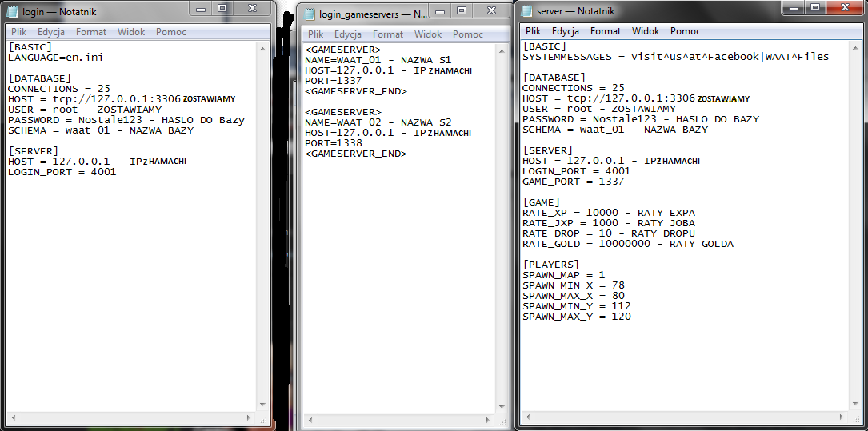Screen dimensions: 868x431
Task: Minimize the server Notatnik window
Action: pos(795,7)
